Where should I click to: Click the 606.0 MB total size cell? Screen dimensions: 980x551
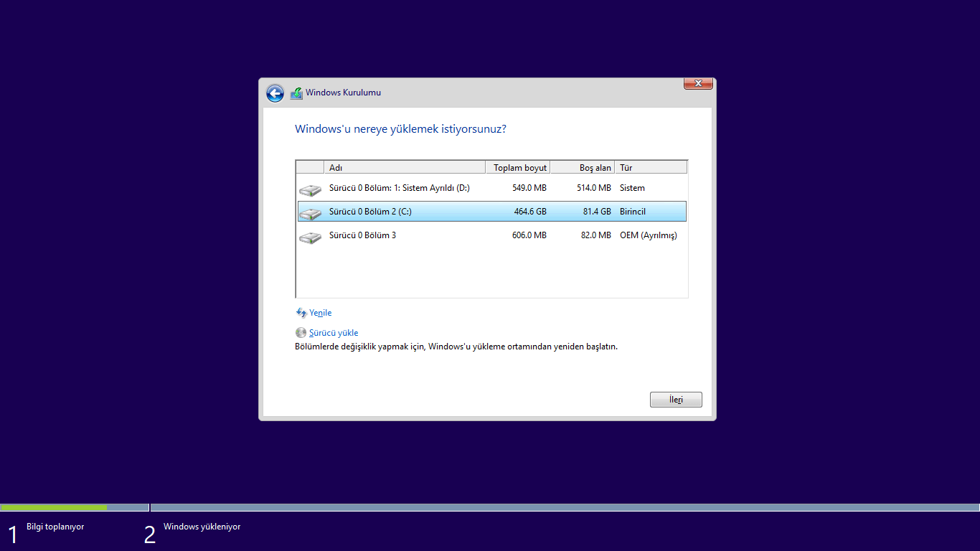pos(529,235)
